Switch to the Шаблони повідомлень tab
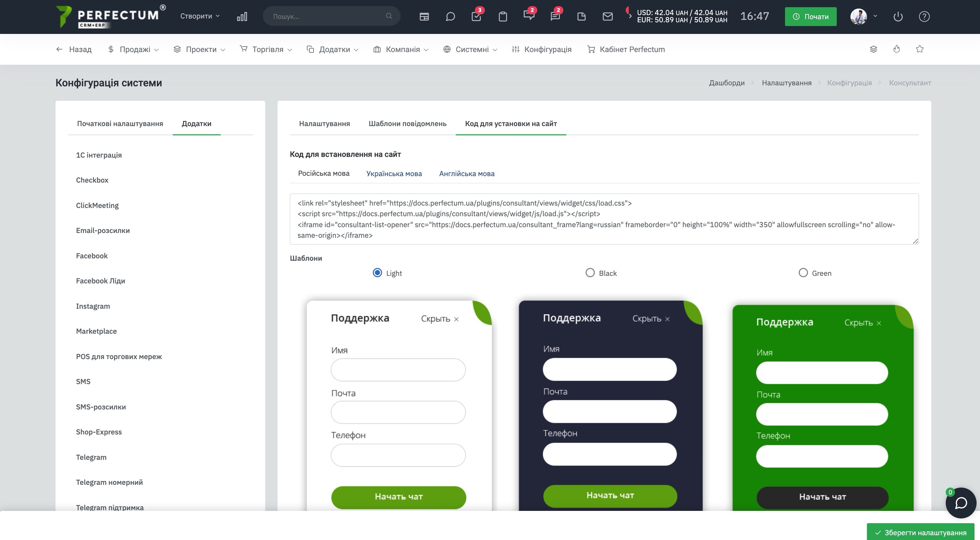Screen dimensions: 980x540 click(407, 124)
